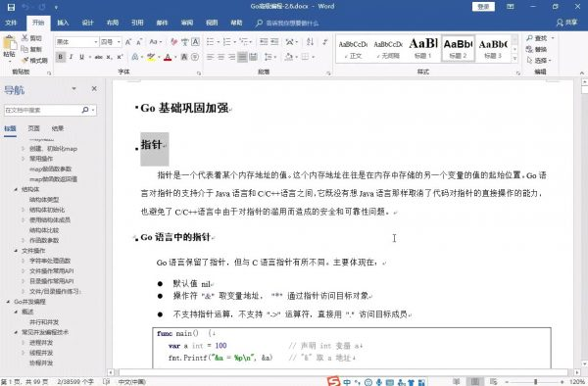Click the Sort A-Z icon
This screenshot has width=588, height=386.
310,41
